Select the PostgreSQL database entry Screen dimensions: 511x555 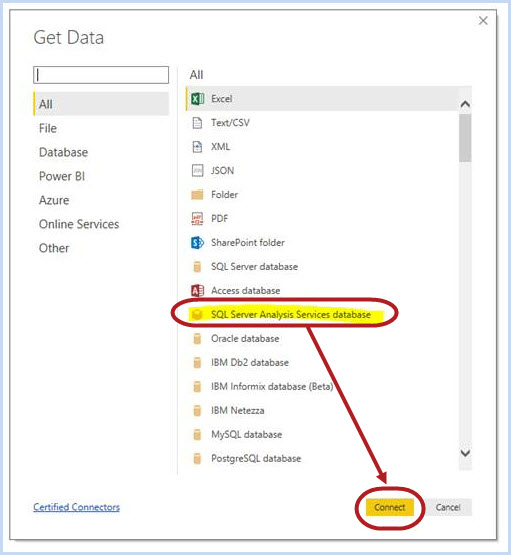pos(322,458)
